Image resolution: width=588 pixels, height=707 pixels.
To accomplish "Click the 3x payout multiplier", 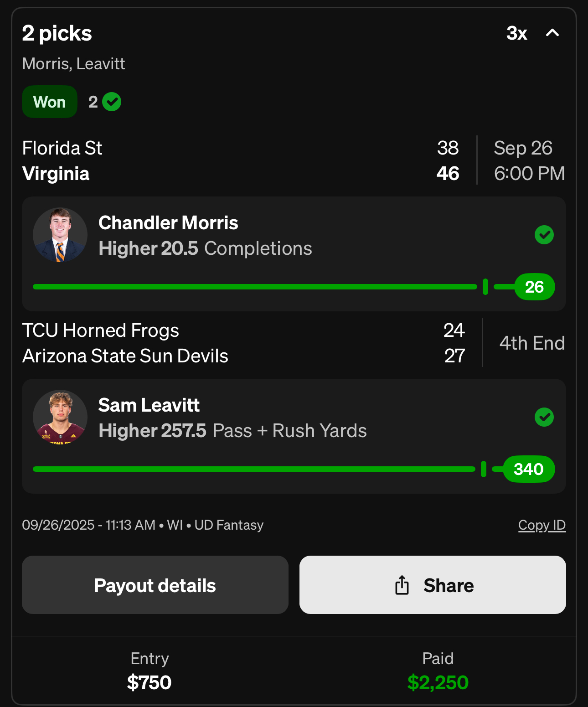I will point(516,33).
